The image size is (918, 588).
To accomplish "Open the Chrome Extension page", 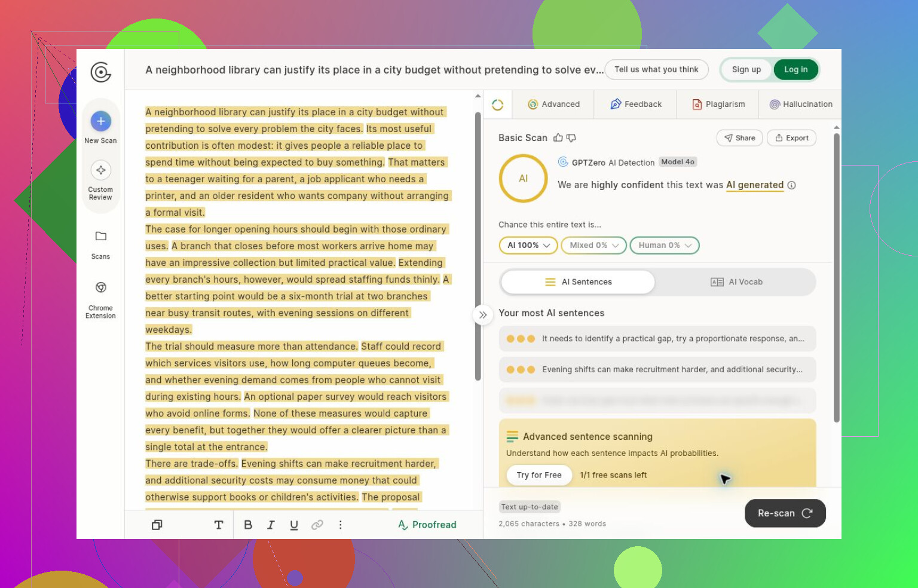I will [100, 299].
